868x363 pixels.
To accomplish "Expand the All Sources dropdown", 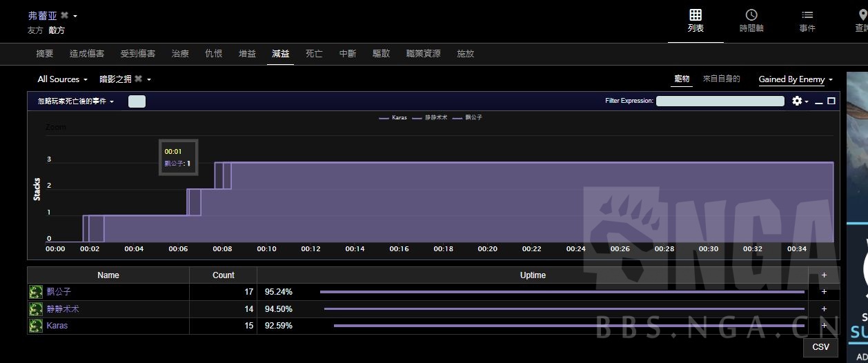I will tap(63, 79).
